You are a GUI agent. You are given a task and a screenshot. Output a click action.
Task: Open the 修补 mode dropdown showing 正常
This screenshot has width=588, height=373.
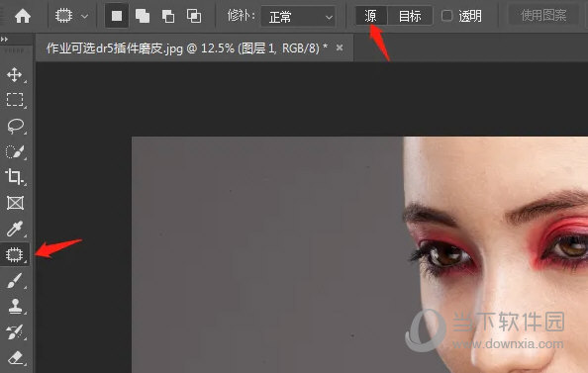(299, 17)
